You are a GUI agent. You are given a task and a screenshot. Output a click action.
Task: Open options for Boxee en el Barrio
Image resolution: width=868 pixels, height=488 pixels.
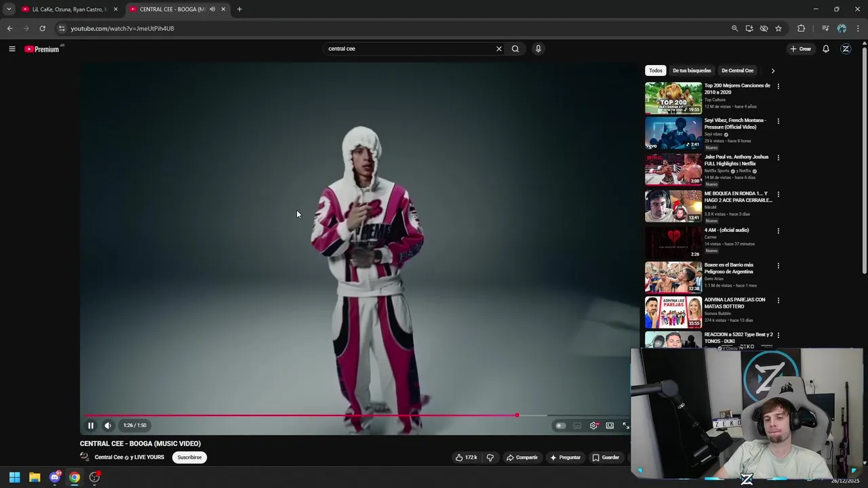tap(778, 266)
